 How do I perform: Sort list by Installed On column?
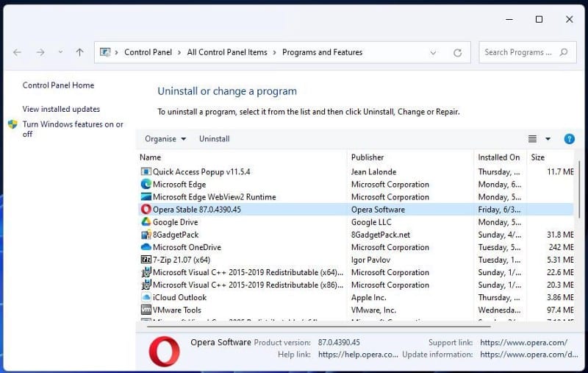click(x=501, y=157)
